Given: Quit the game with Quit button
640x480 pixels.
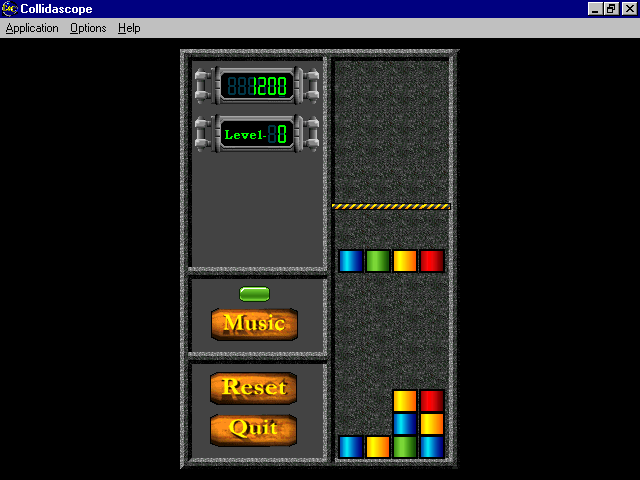Looking at the screenshot, I should (254, 429).
